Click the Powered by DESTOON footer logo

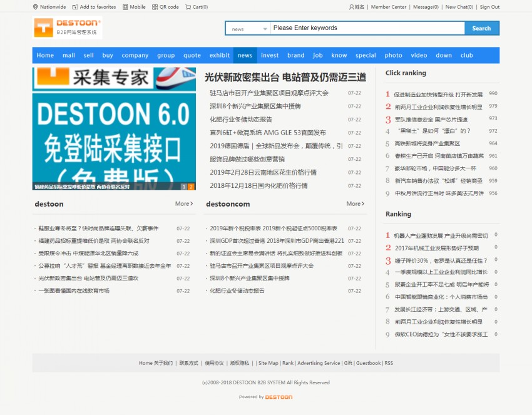(x=279, y=397)
